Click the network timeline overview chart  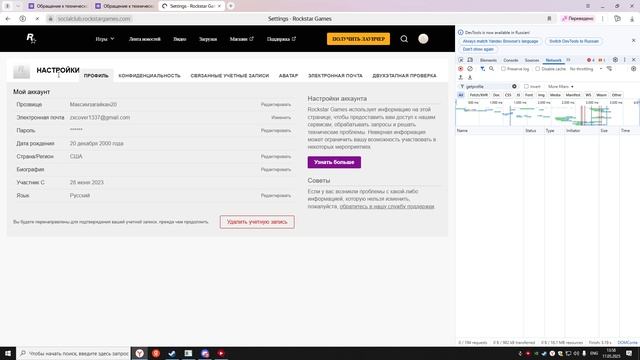pyautogui.click(x=547, y=113)
